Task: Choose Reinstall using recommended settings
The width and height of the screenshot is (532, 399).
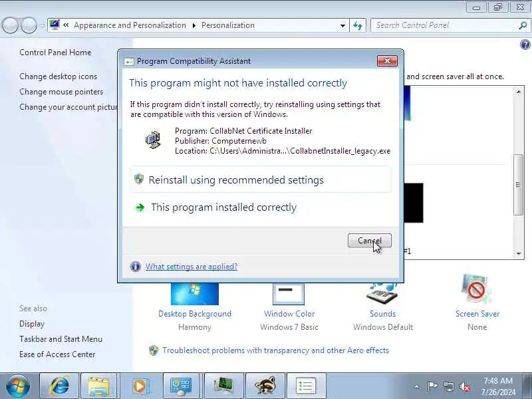Action: (x=261, y=180)
